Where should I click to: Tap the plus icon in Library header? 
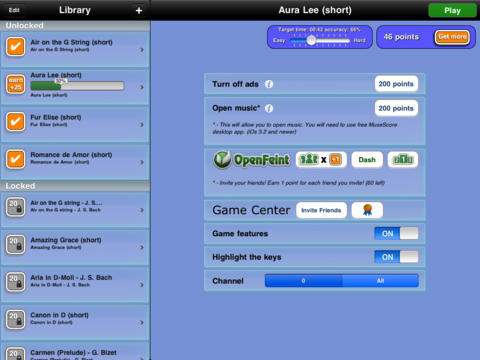[x=139, y=11]
